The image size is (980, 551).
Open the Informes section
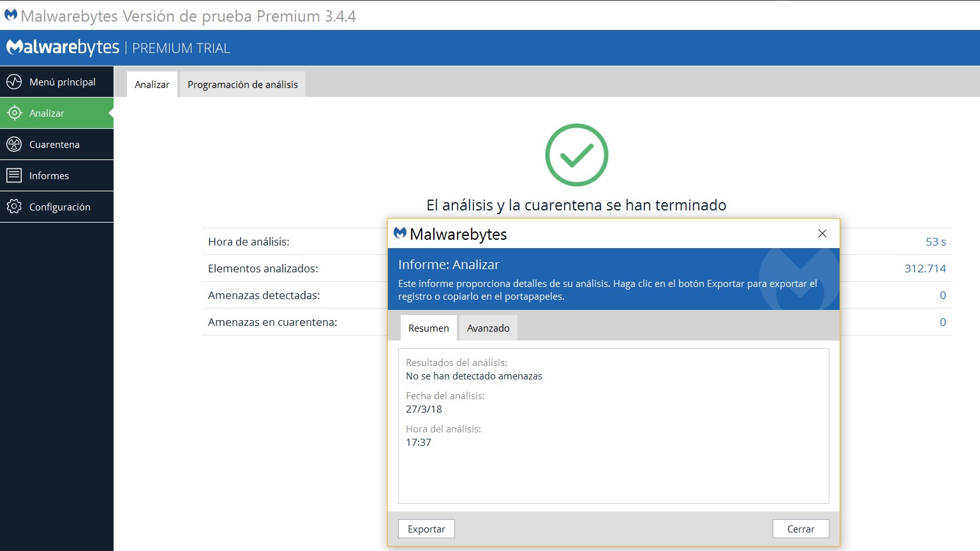57,175
